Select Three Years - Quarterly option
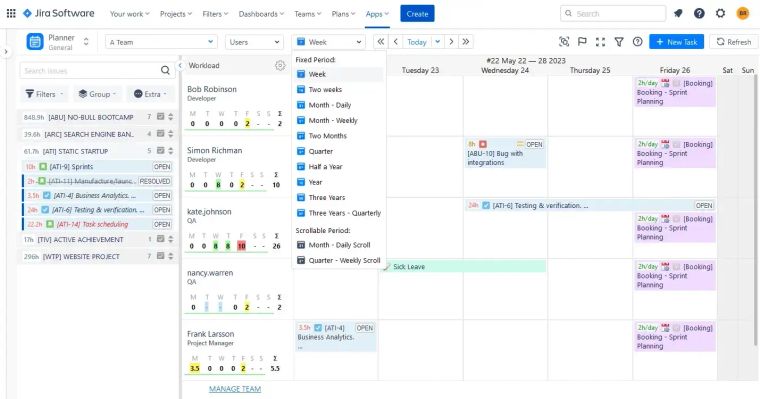The image size is (760, 399). tap(338, 213)
